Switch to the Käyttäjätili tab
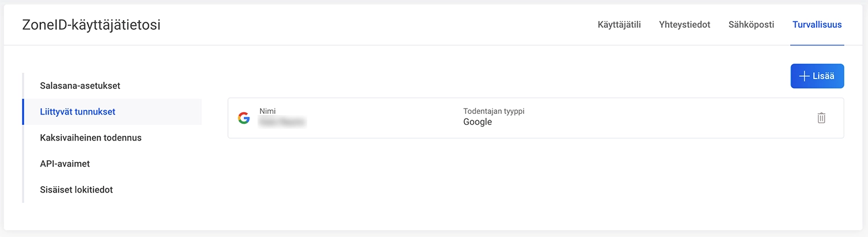Viewport: 868px width, 237px height. click(619, 25)
